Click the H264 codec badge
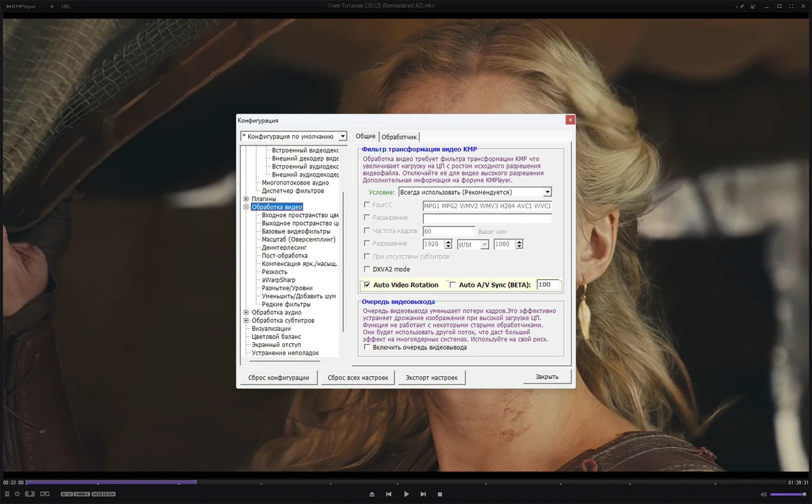 click(82, 494)
